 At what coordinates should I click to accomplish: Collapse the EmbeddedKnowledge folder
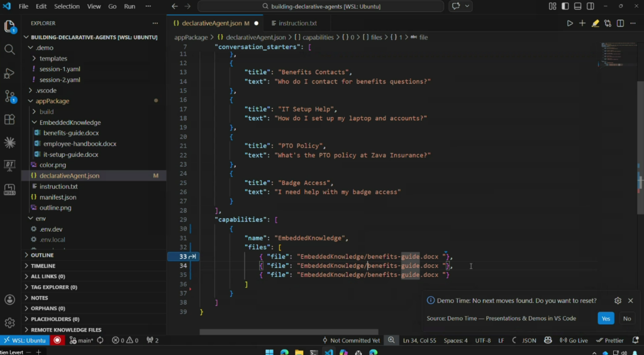69,123
